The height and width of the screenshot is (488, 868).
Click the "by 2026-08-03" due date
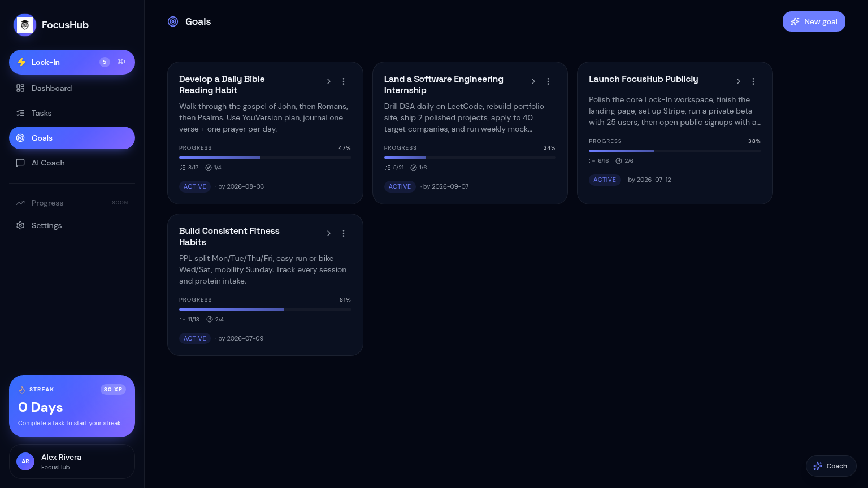(241, 186)
